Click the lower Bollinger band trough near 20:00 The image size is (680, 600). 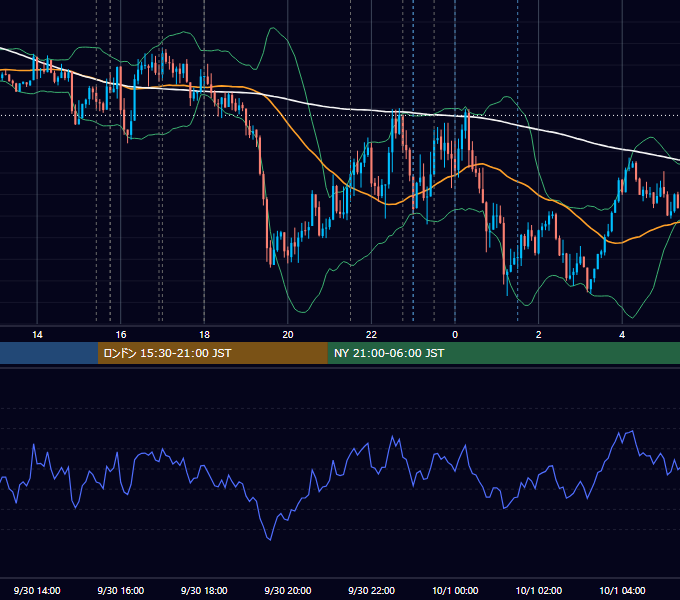[x=302, y=312]
